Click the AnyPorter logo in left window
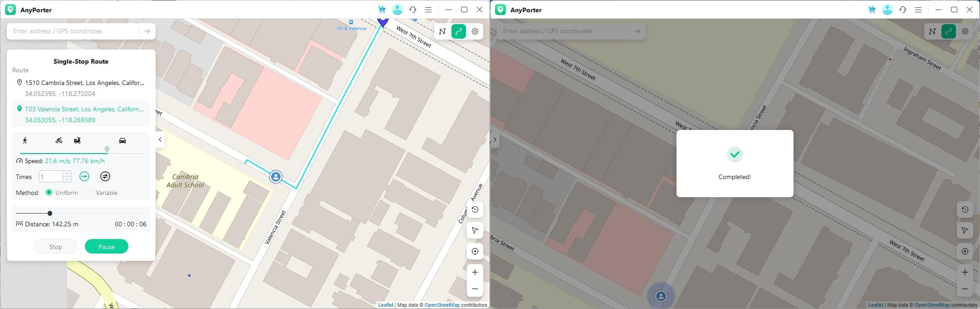 click(x=10, y=10)
